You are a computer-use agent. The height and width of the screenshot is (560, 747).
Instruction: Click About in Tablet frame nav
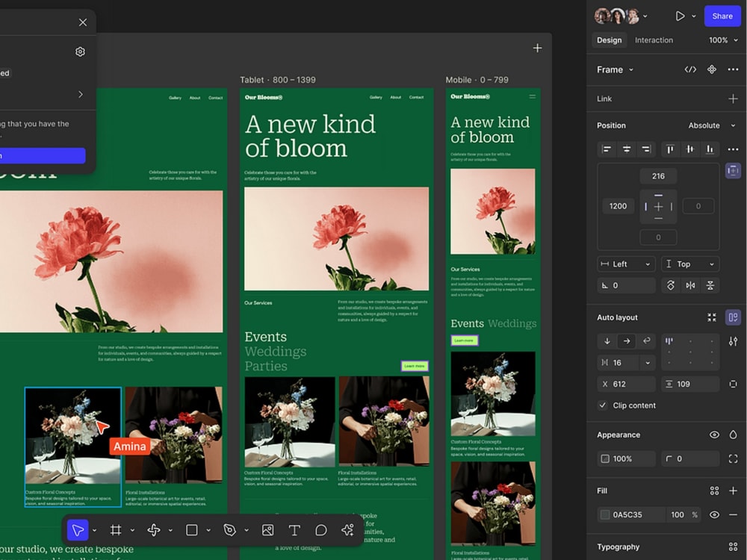coord(395,97)
